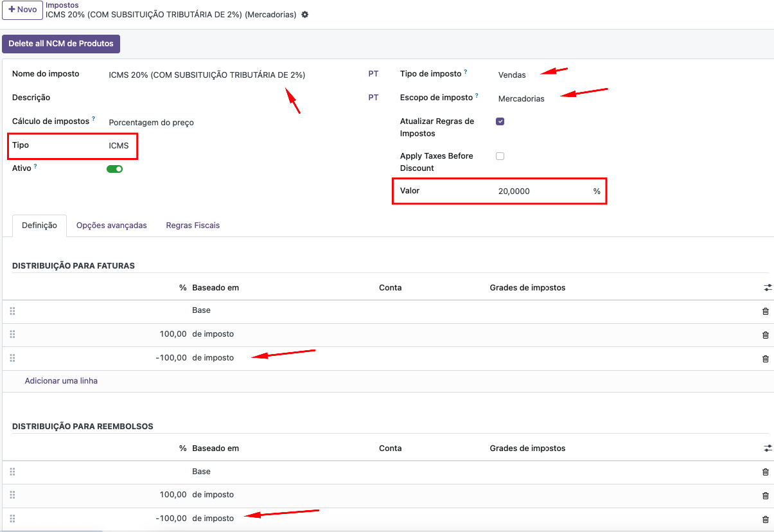Show help tooltip for Cálculo de impostos

point(93,119)
